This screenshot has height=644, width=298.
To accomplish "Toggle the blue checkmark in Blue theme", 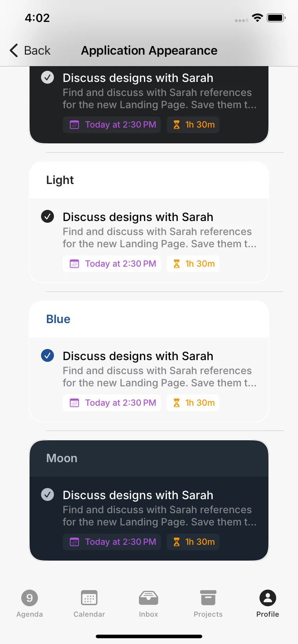I will 48,355.
